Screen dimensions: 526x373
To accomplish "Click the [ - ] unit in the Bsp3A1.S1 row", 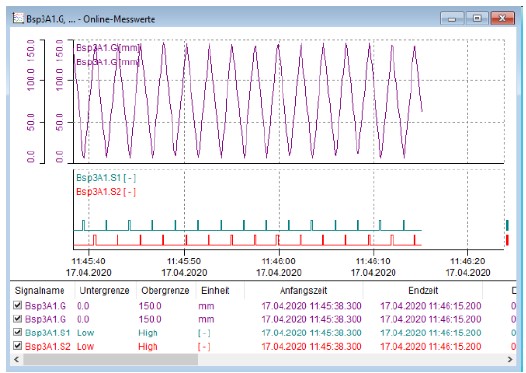I will coord(204,333).
